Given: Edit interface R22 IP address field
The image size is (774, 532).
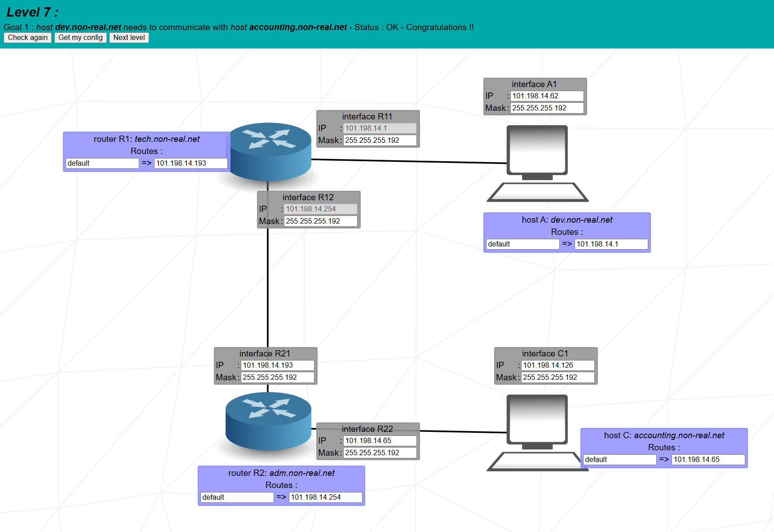Looking at the screenshot, I should [380, 441].
